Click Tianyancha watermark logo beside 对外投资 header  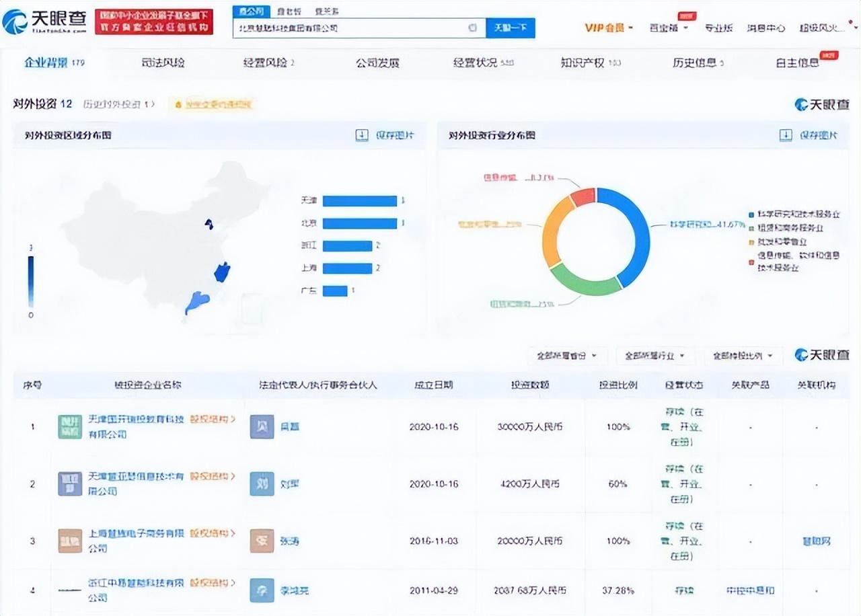click(x=821, y=105)
